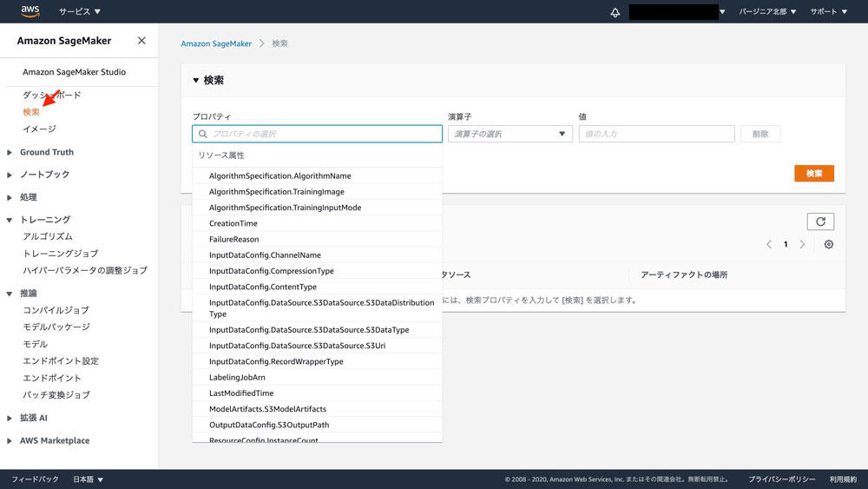868x489 pixels.
Task: Open the サポート support menu
Action: pos(829,11)
